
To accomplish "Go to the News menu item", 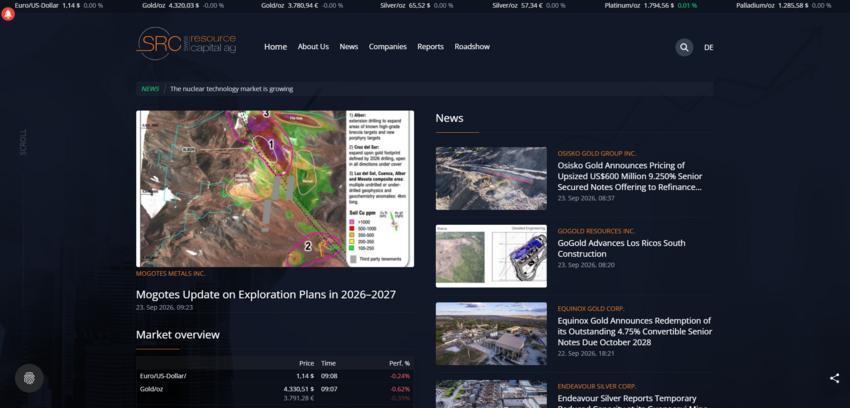I will click(x=349, y=47).
